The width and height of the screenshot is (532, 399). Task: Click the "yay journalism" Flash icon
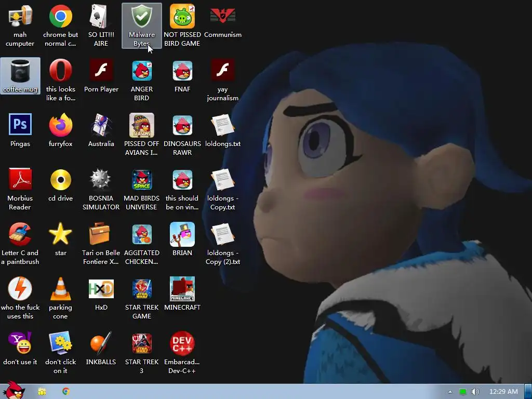pos(222,80)
